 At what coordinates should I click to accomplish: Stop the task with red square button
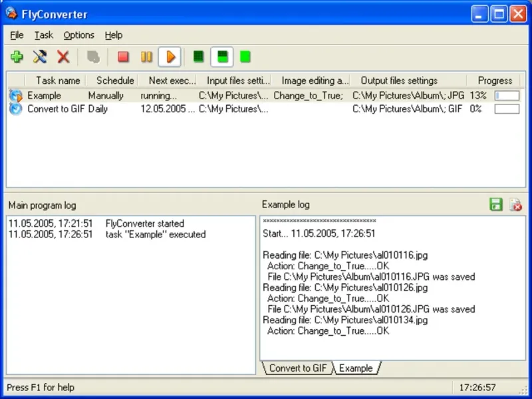123,57
